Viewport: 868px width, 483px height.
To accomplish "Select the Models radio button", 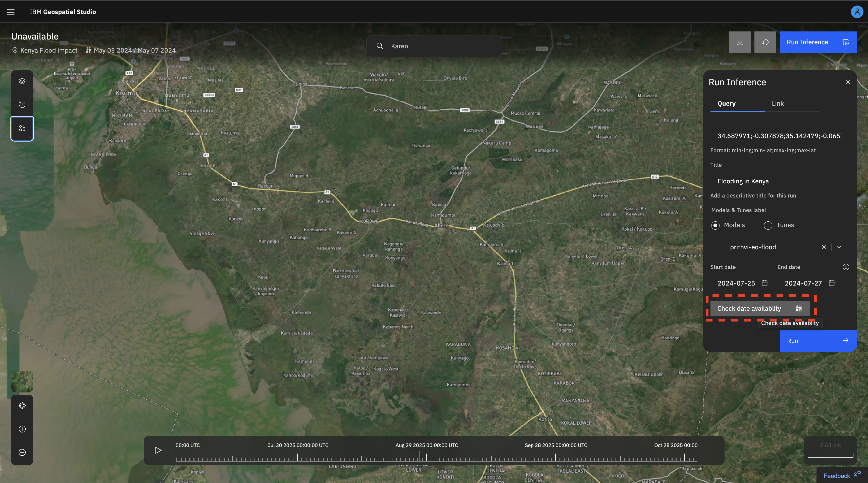I will (x=715, y=225).
